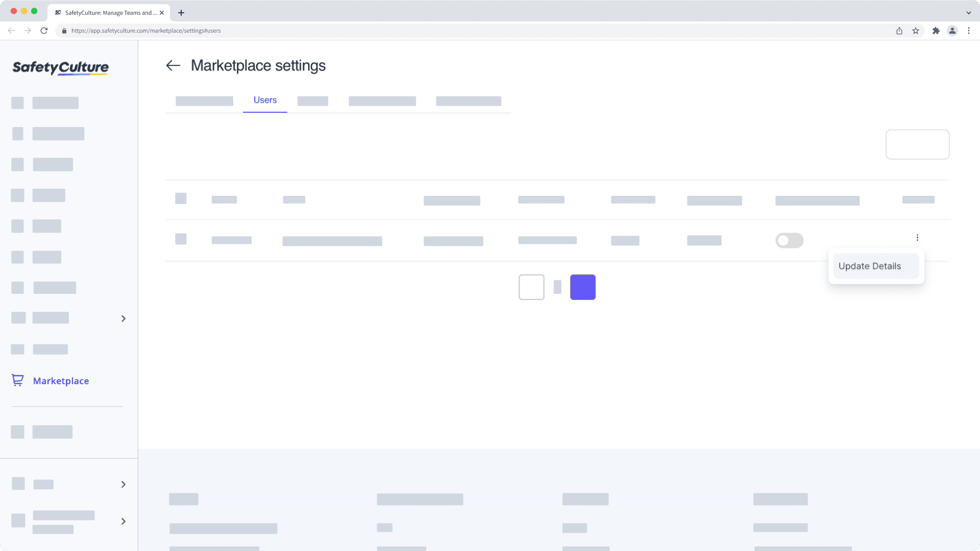Open the Chrome profile avatar icon
This screenshot has width=980, height=551.
pyautogui.click(x=952, y=31)
